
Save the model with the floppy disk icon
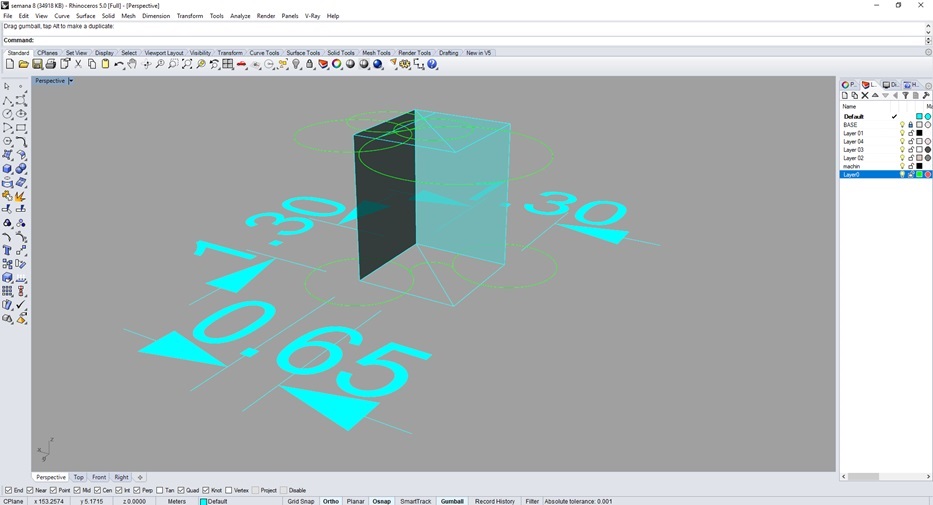37,64
